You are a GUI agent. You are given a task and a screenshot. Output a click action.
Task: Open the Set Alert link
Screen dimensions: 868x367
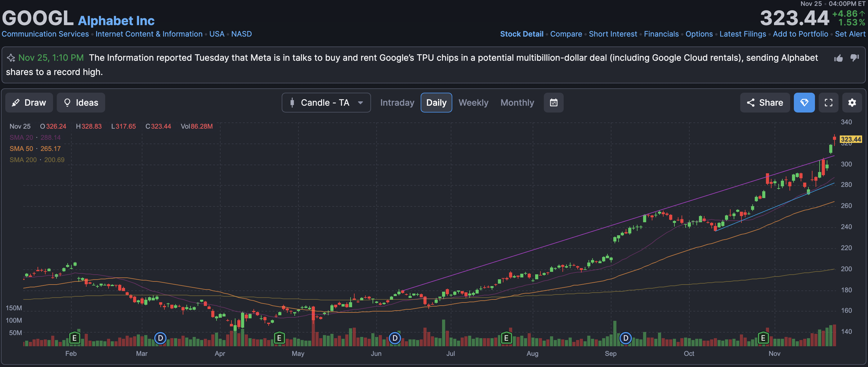click(850, 34)
